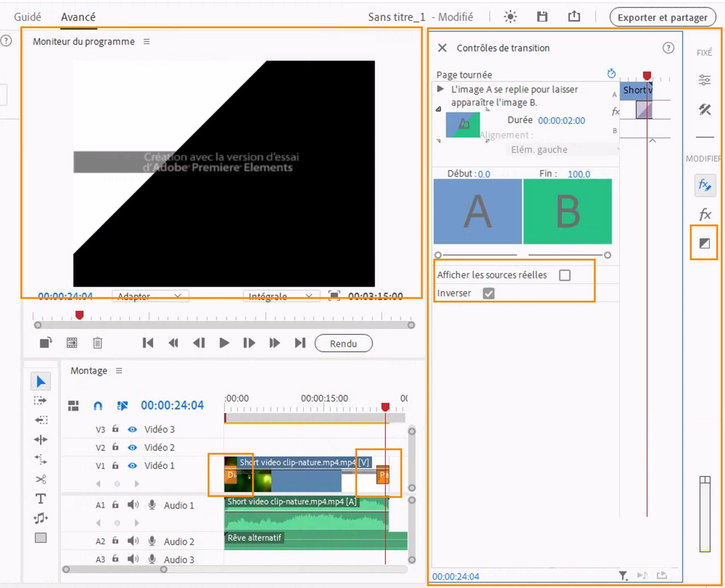Screen dimensions: 725x588
Task: Click the safe margins frame icon
Action: [x=334, y=296]
